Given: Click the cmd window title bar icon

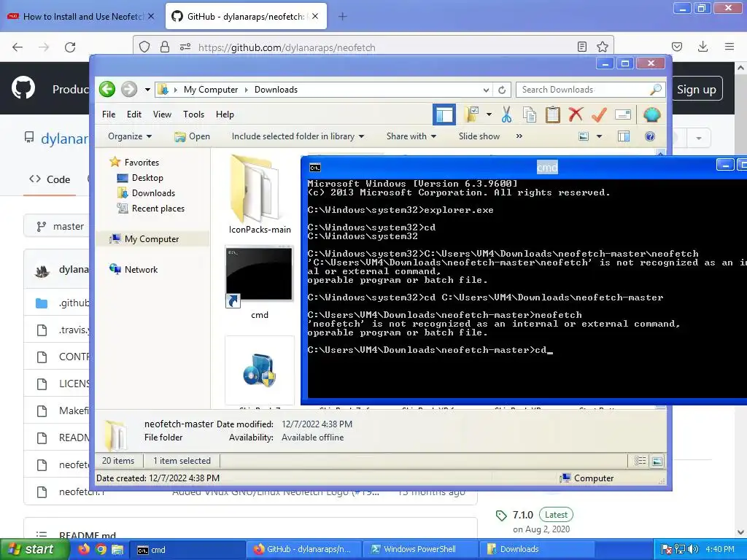Looking at the screenshot, I should pos(315,168).
